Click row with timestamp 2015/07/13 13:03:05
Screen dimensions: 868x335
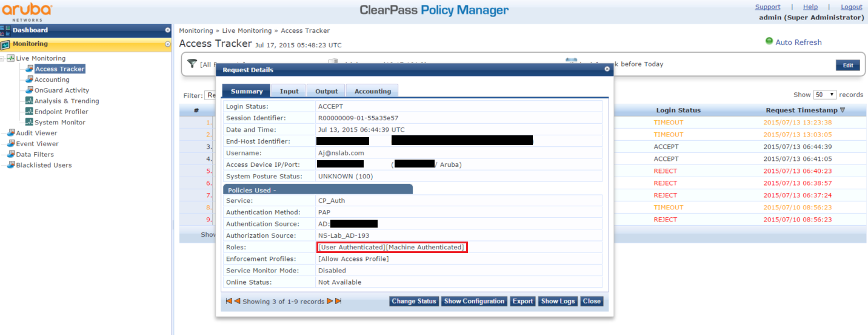(x=741, y=135)
